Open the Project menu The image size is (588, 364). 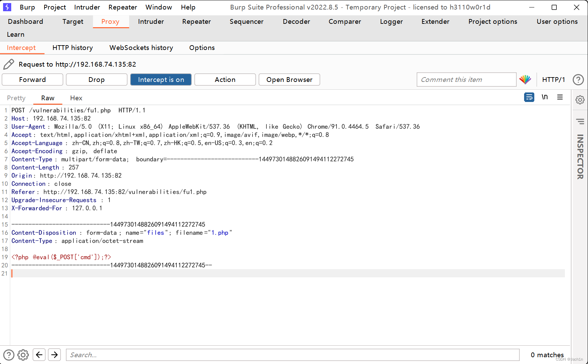[55, 7]
